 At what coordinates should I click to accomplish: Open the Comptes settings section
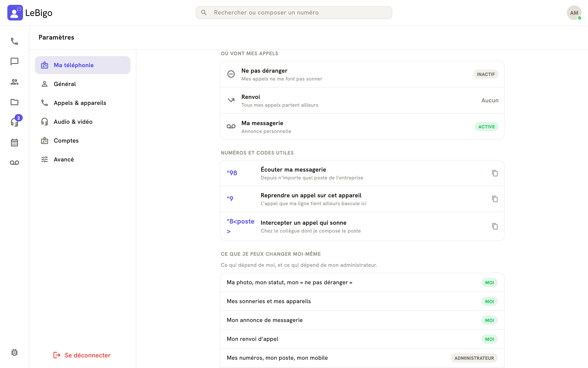point(83,141)
